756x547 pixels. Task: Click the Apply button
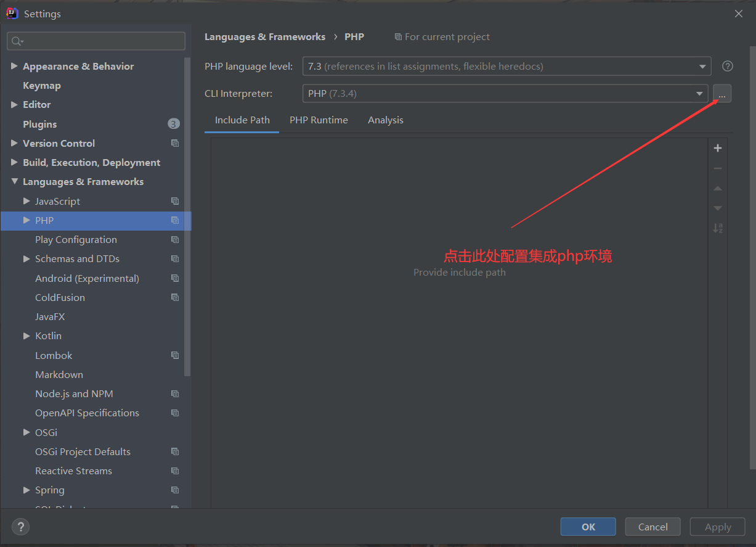tap(718, 527)
